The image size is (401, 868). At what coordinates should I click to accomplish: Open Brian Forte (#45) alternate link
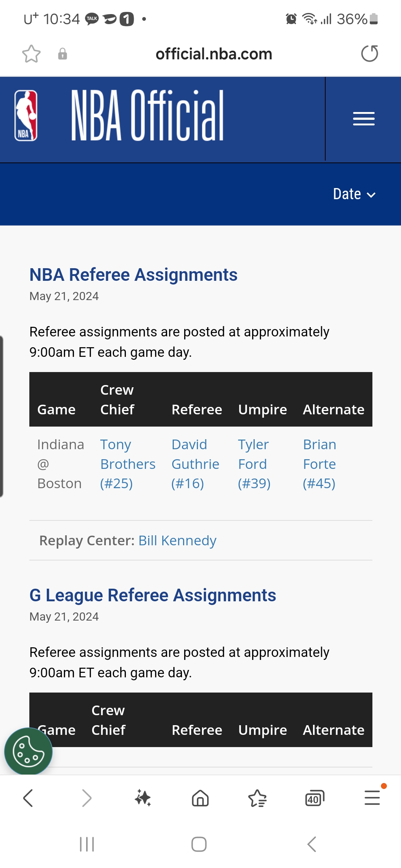(319, 464)
